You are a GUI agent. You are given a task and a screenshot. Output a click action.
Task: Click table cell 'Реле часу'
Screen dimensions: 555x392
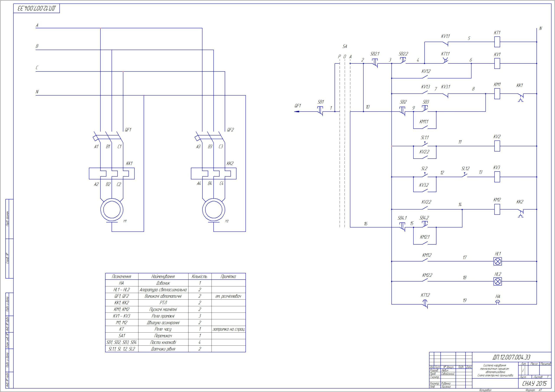point(163,329)
